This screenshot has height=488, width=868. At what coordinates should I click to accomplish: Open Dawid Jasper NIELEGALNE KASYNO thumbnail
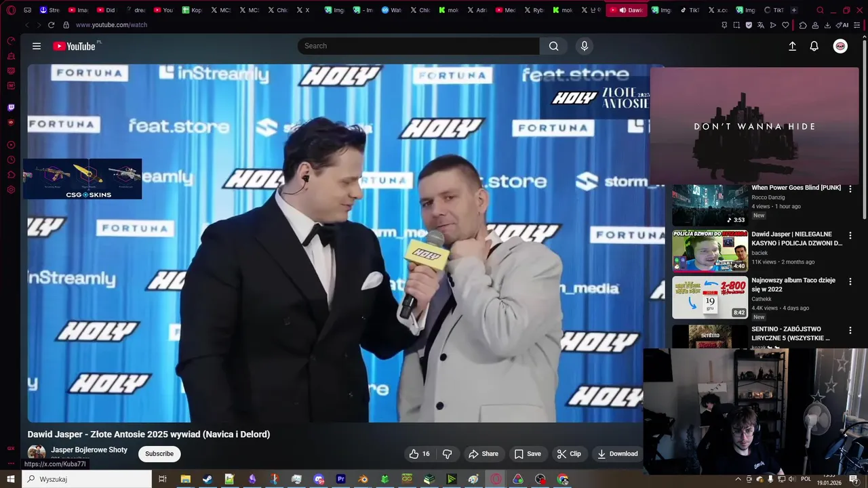(x=710, y=251)
